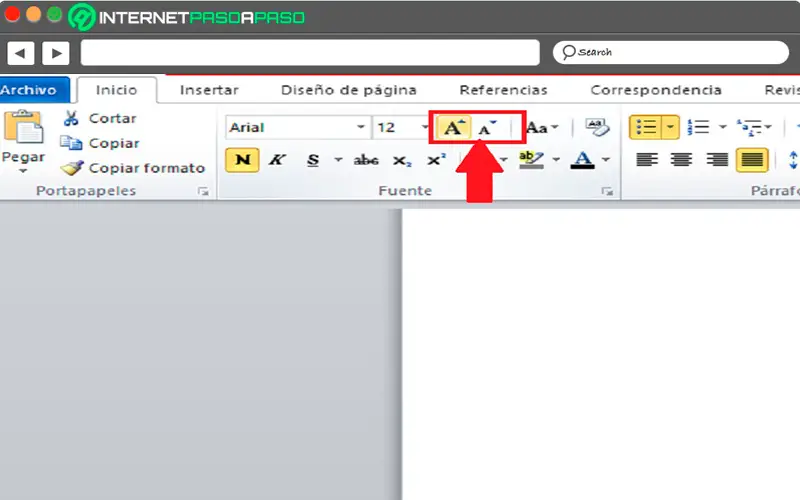
Task: Open the Fuente dialog launcher
Action: (607, 191)
